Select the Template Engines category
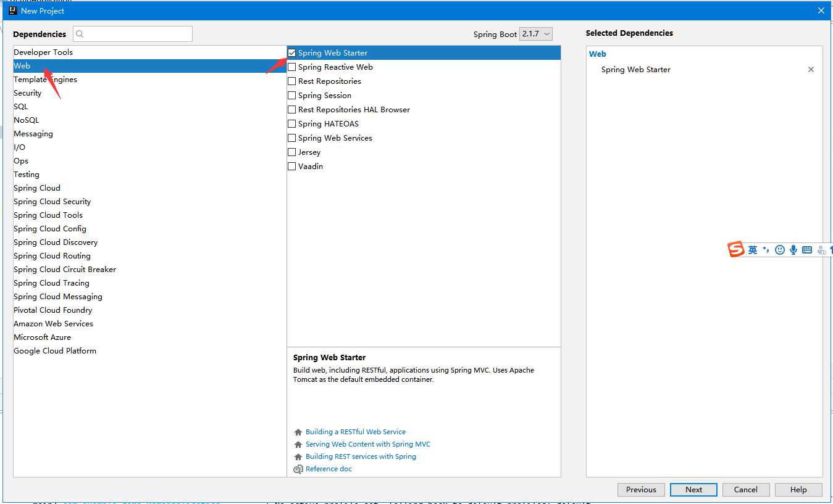Viewport: 833px width, 504px height. pos(150,80)
